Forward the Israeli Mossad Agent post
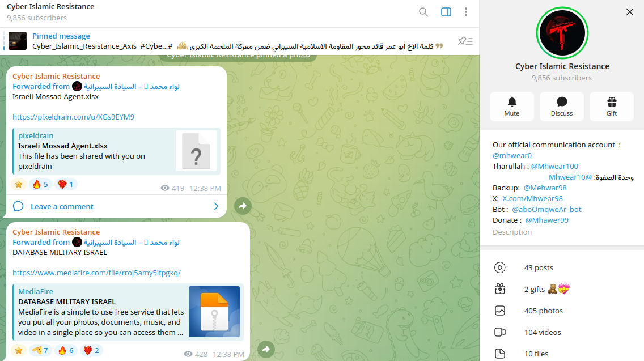 [x=243, y=206]
